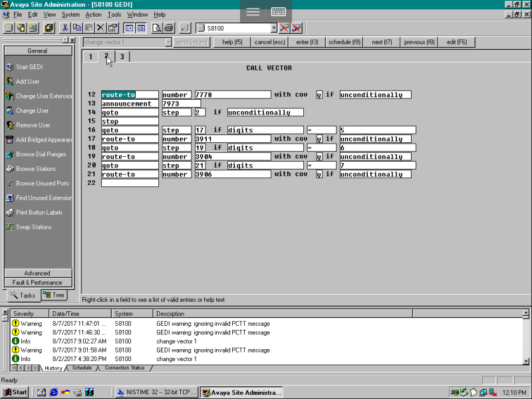Screen dimensions: 532x399
Task: Click the digits value field 7 in step 20
Action: pos(378,165)
